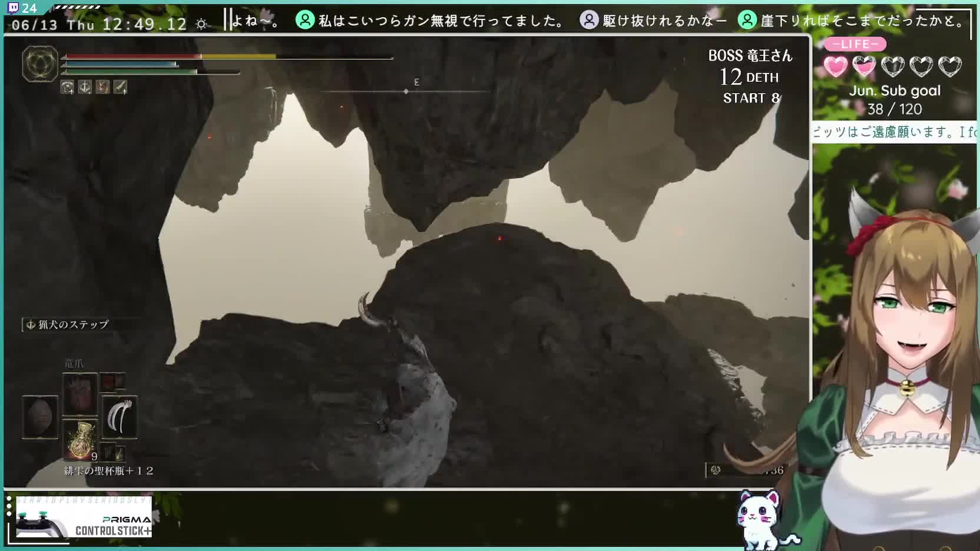Click the leftmost filled pink heart

(x=836, y=67)
